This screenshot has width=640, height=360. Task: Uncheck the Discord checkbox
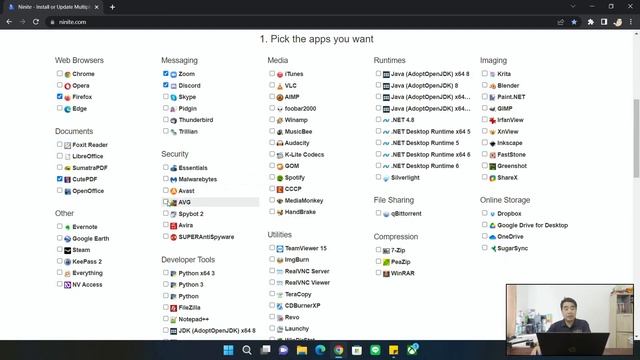point(166,85)
